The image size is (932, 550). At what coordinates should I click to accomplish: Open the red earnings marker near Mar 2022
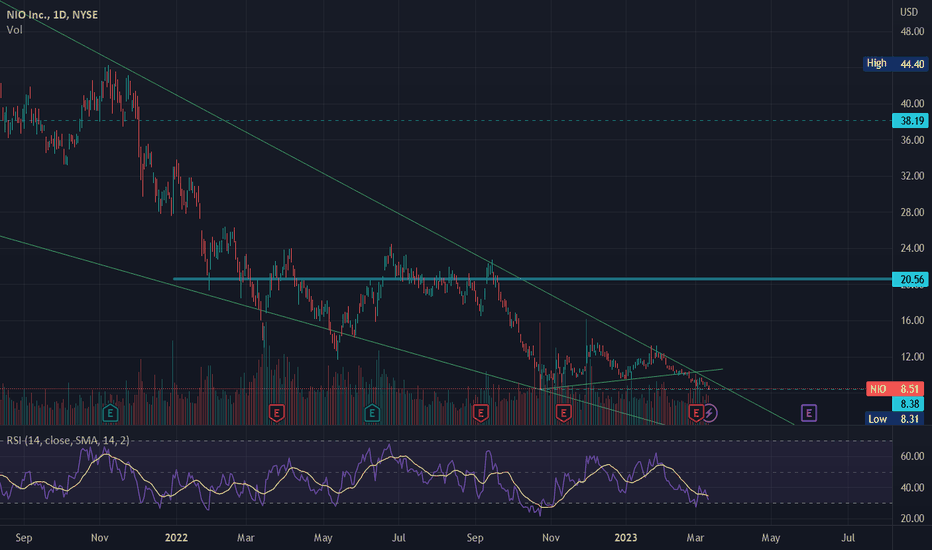pos(276,412)
